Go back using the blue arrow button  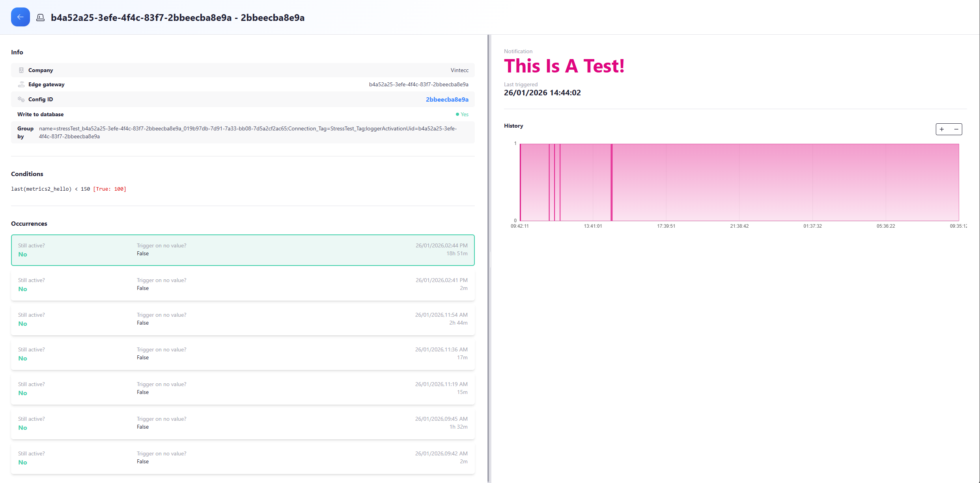coord(21,17)
